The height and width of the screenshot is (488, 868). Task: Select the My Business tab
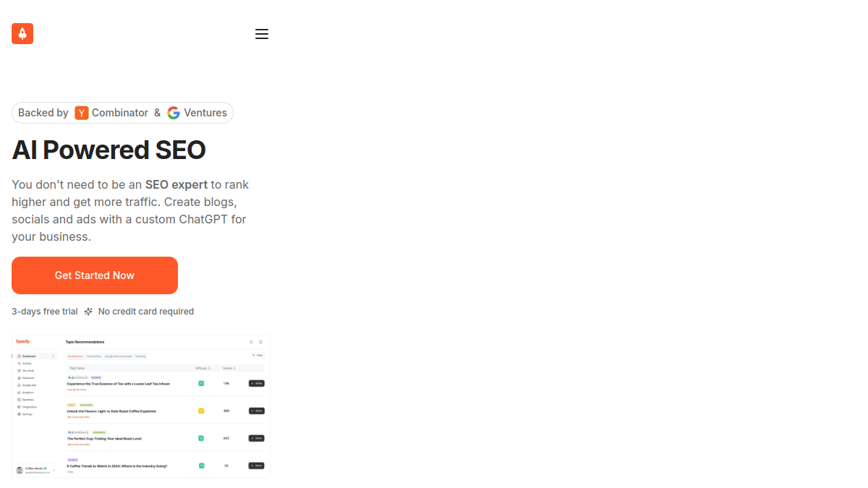tap(75, 356)
